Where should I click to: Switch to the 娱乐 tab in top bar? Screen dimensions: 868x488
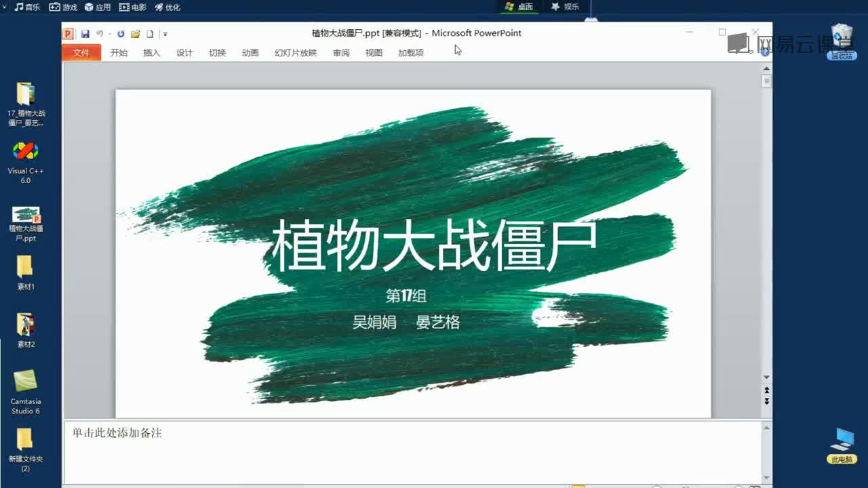566,7
